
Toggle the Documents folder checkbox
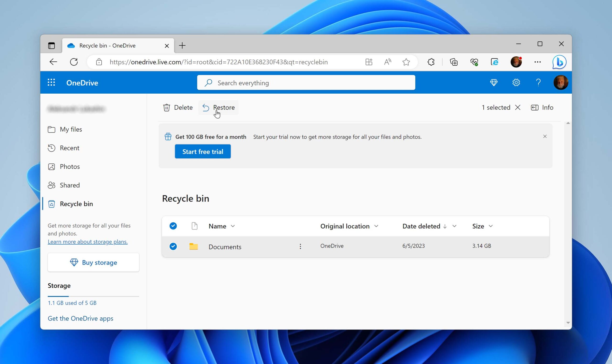tap(173, 246)
